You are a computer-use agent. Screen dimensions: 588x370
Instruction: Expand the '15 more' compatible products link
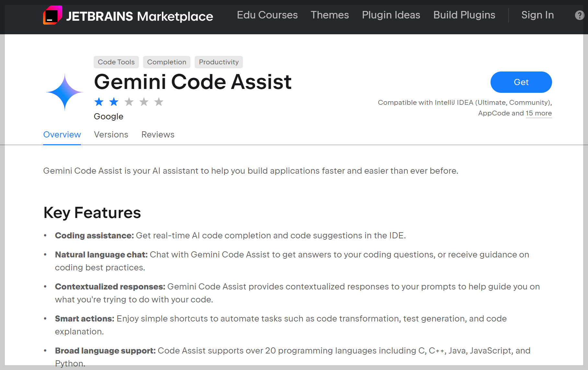coord(539,113)
